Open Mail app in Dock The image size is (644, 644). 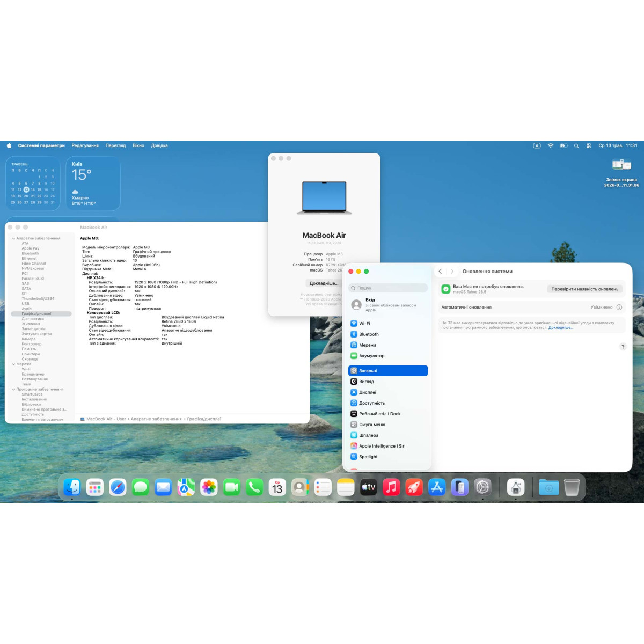[x=163, y=487]
